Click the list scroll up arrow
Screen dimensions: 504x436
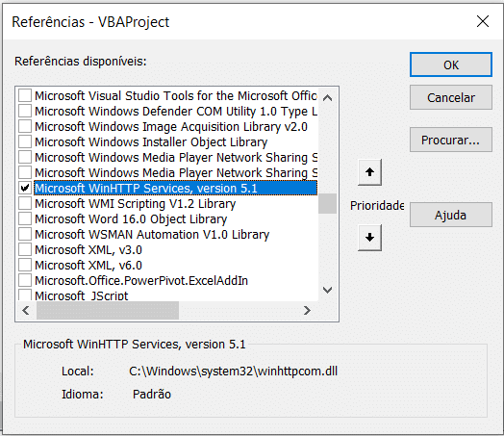point(327,98)
